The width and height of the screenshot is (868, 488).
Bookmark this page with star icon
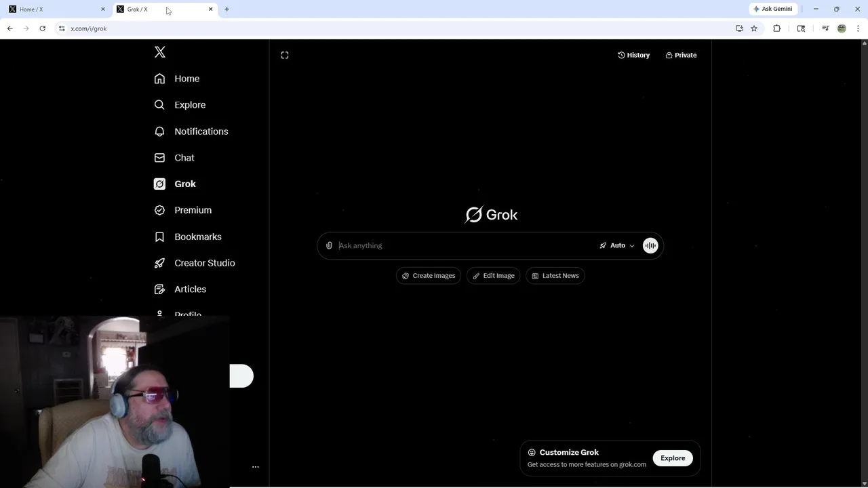(x=754, y=28)
